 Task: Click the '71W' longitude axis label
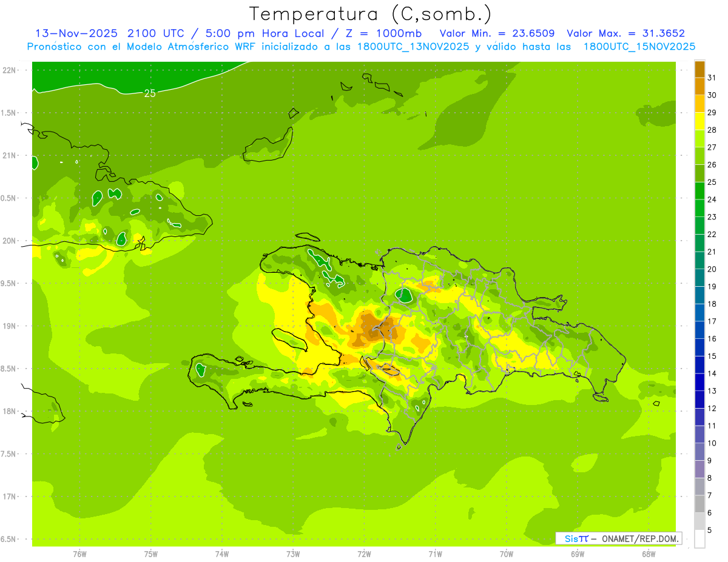(435, 554)
